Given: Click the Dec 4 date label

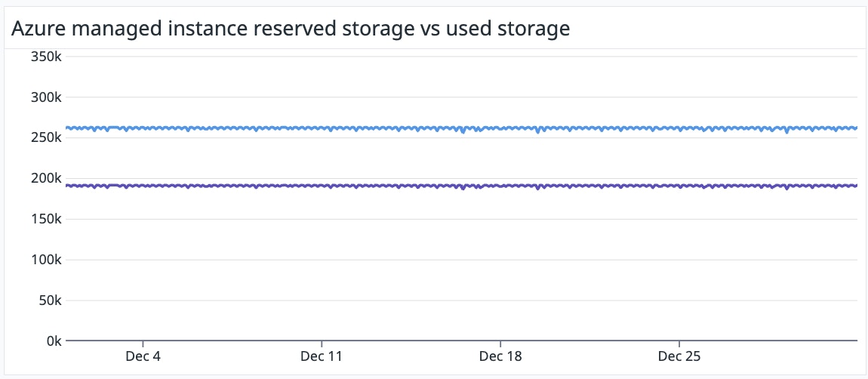Looking at the screenshot, I should (143, 356).
